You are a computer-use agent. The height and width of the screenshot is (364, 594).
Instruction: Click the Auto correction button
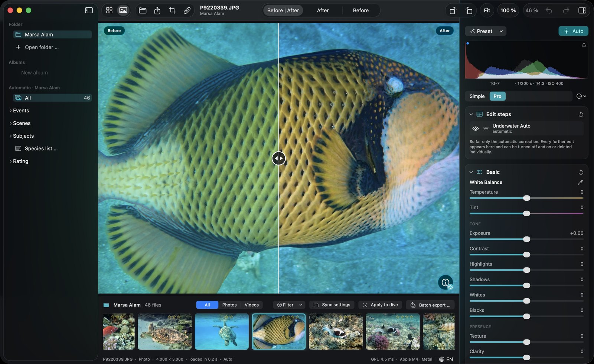(x=573, y=31)
